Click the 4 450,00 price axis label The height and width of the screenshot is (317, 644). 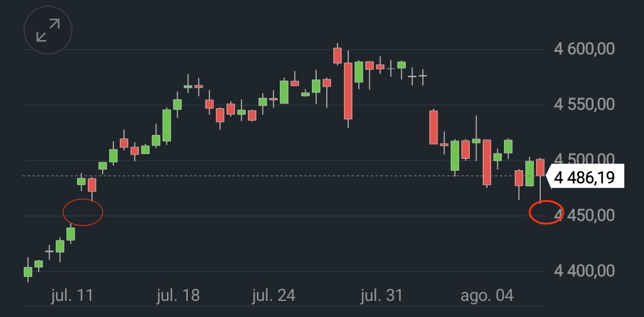pos(584,215)
